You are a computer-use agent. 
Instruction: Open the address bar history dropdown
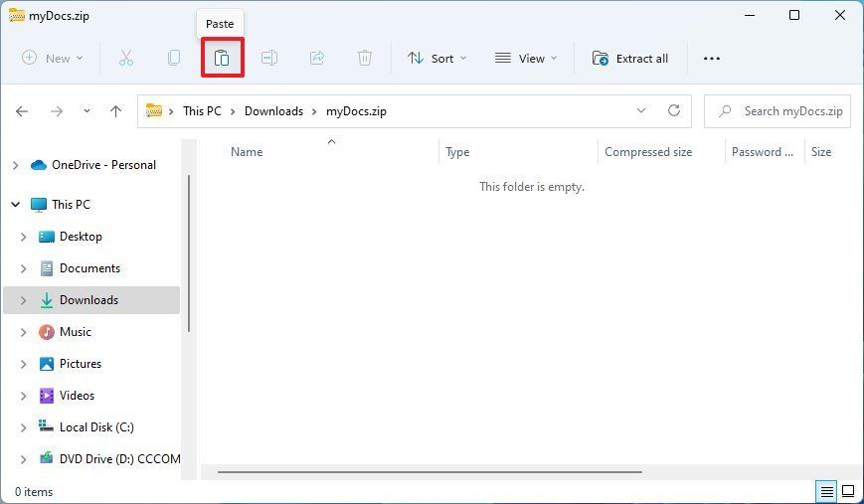coord(641,110)
